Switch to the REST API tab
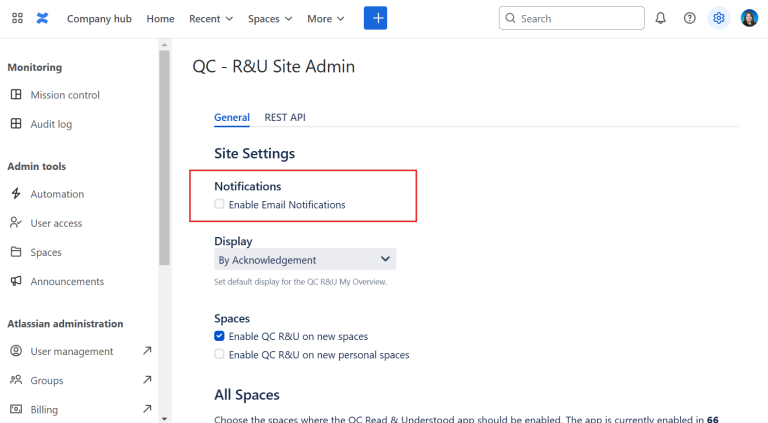This screenshot has width=768, height=423. pos(285,117)
